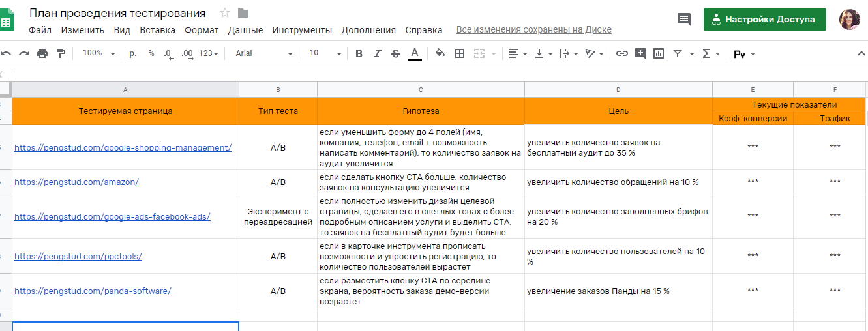Open the Файл menu

40,30
